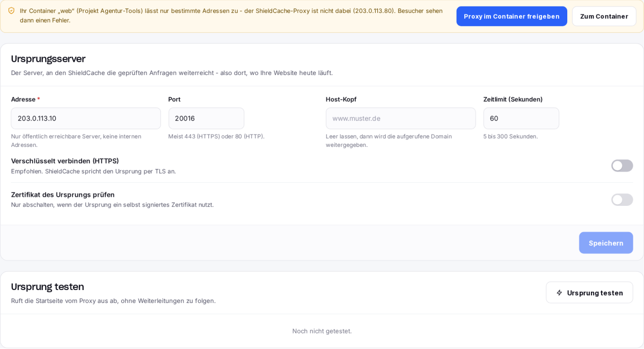The width and height of the screenshot is (644, 349).
Task: Click 'Nur abschalten, wenn der Ursprung' description
Action: click(x=112, y=205)
